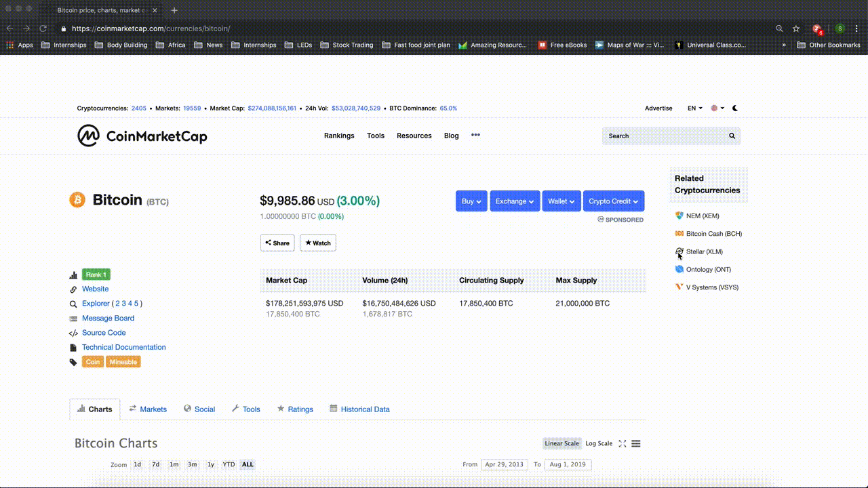Image resolution: width=868 pixels, height=488 pixels.
Task: Click the browser address bar
Action: coord(414,28)
